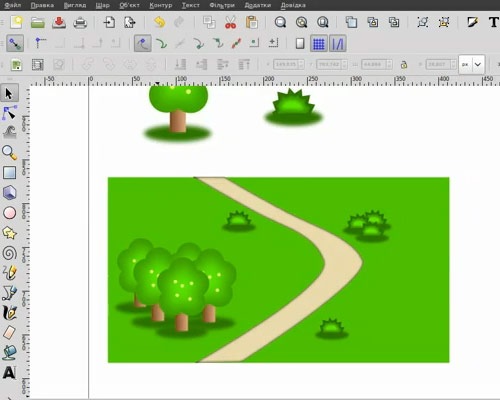Create a new document
The height and width of the screenshot is (400, 500).
coord(16,22)
